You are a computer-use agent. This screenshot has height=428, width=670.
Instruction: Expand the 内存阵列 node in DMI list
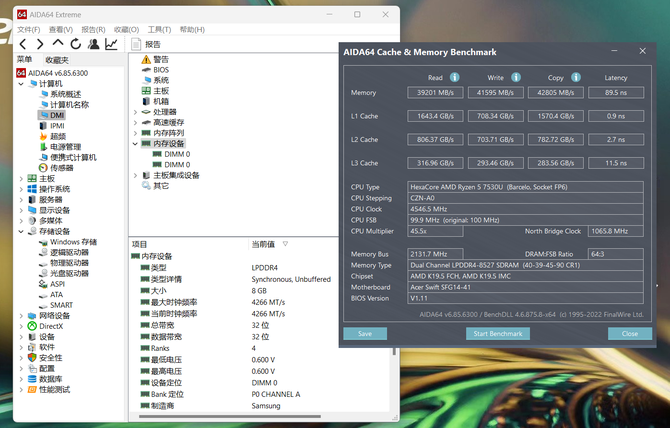click(135, 133)
